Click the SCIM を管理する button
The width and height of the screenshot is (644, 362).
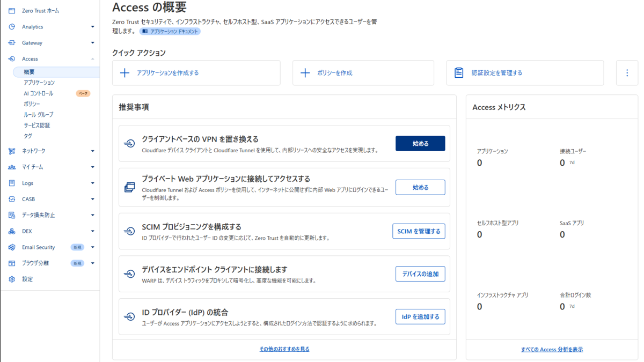tap(419, 231)
